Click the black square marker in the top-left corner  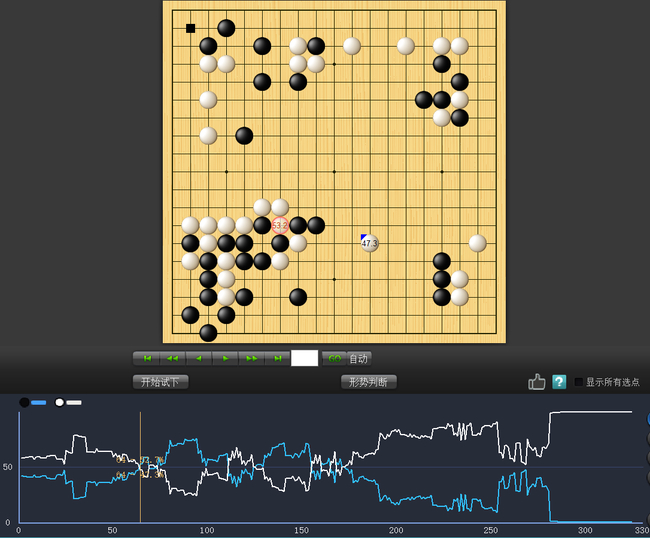[190, 28]
